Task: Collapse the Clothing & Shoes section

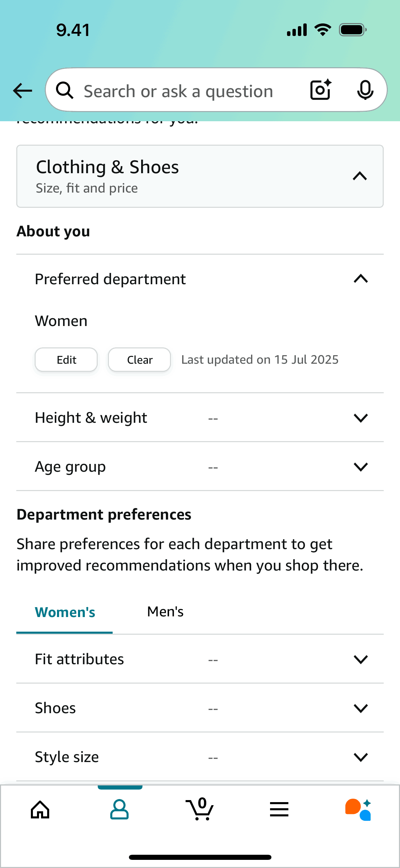Action: (360, 176)
